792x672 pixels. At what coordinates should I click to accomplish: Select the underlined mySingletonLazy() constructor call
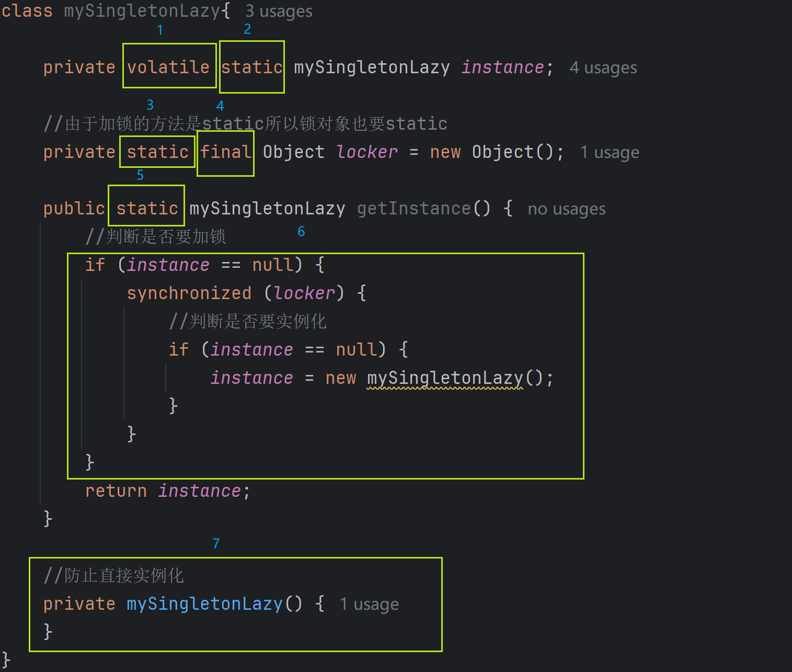(x=455, y=378)
